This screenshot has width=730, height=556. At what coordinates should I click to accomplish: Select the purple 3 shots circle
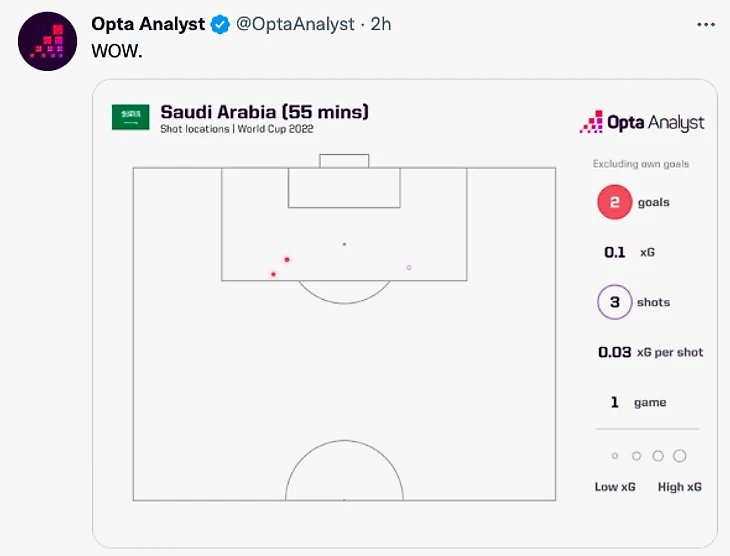(x=614, y=302)
